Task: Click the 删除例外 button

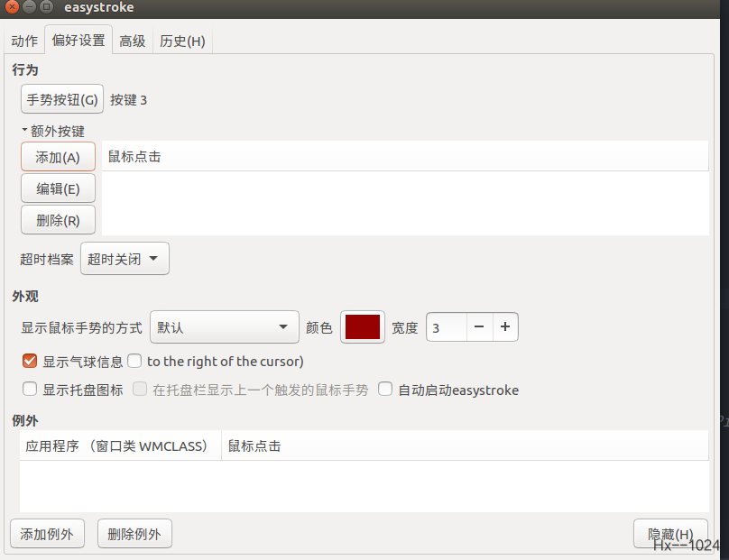Action: point(134,534)
